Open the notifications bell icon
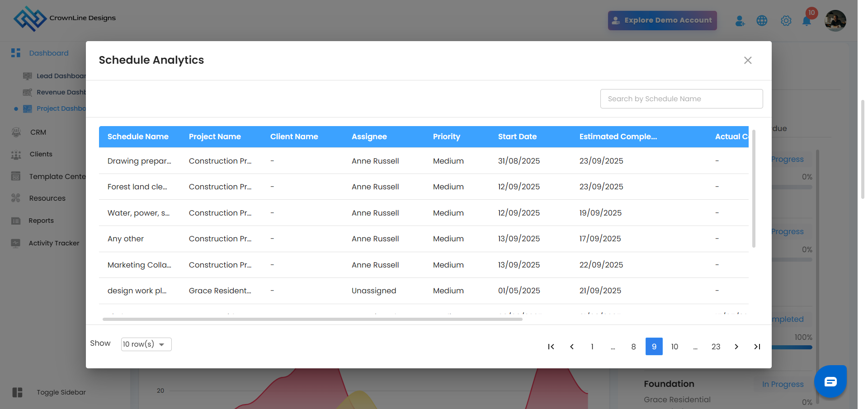The width and height of the screenshot is (868, 409). (x=807, y=21)
